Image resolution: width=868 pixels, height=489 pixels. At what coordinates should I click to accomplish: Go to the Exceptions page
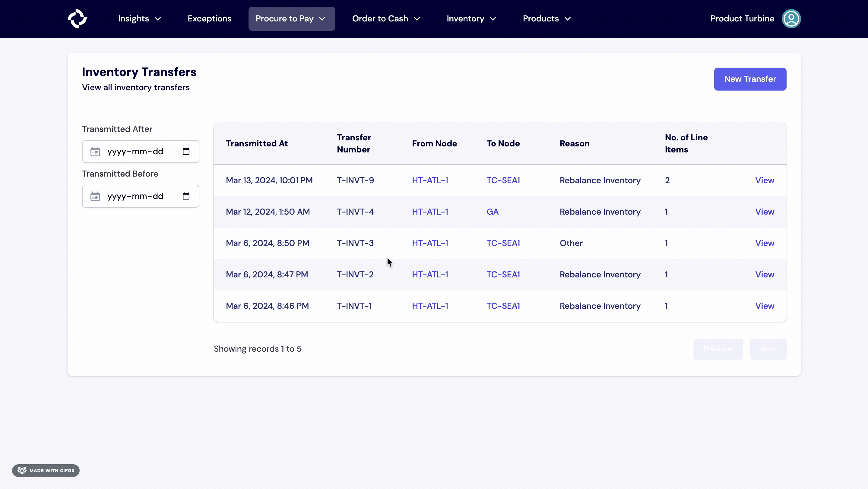(x=209, y=18)
